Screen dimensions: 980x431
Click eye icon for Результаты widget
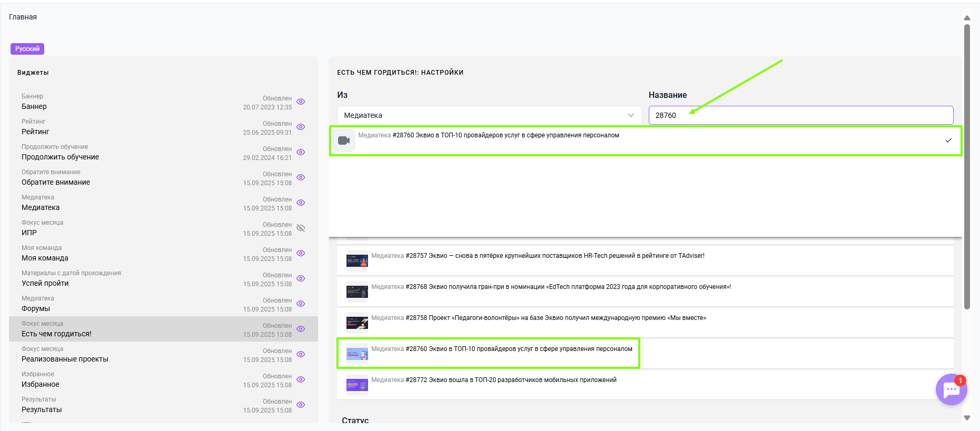click(301, 405)
